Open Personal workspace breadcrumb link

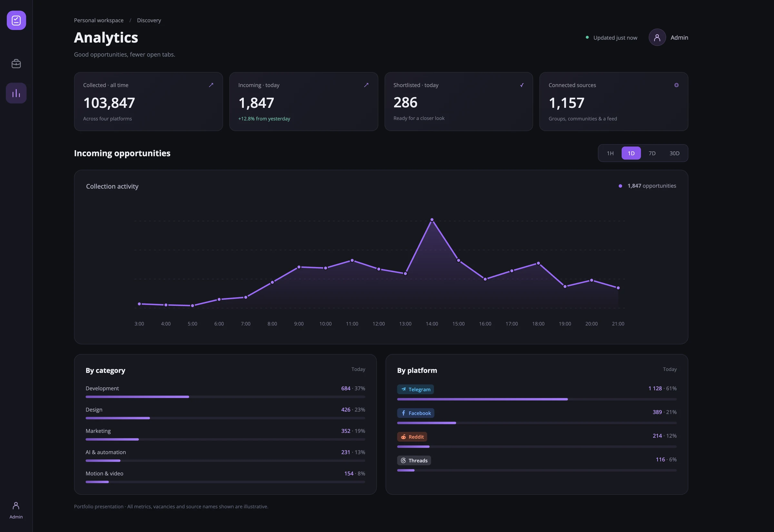(99, 20)
